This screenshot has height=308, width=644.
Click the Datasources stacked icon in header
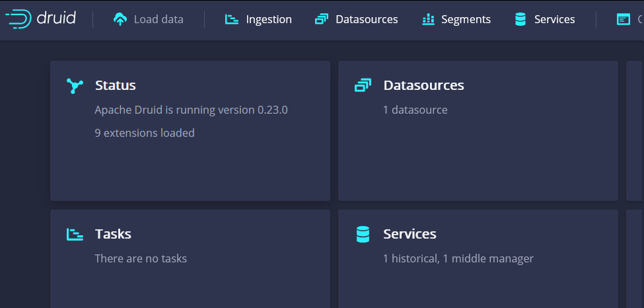(x=321, y=19)
